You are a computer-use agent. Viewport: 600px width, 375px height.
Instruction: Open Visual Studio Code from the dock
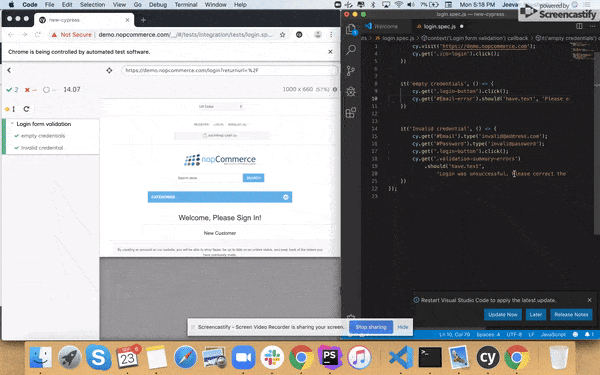click(x=401, y=357)
